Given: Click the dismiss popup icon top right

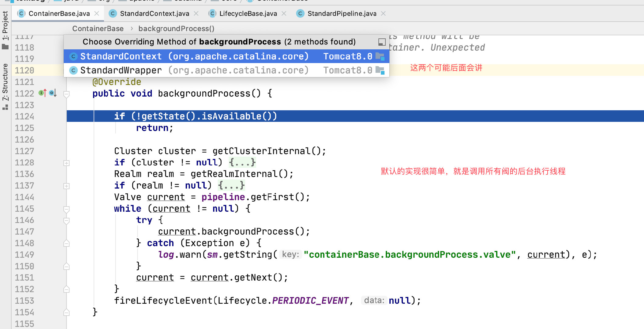Looking at the screenshot, I should [382, 42].
